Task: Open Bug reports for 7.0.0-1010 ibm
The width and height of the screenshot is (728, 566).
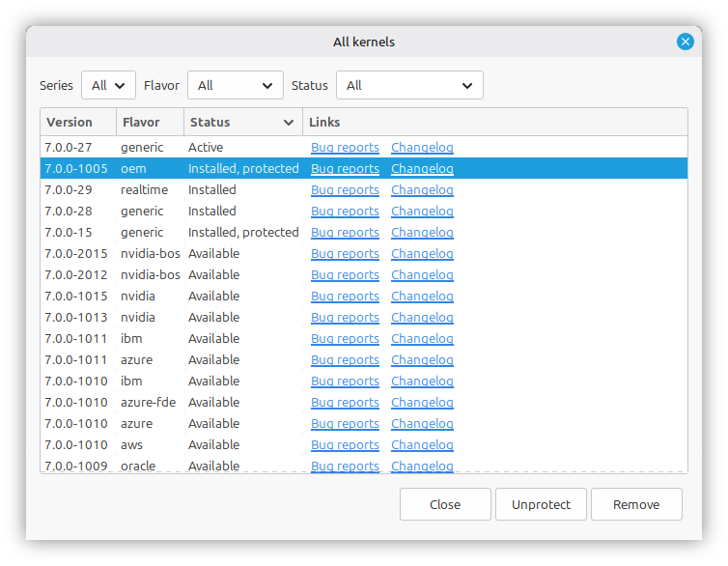Action: click(345, 382)
